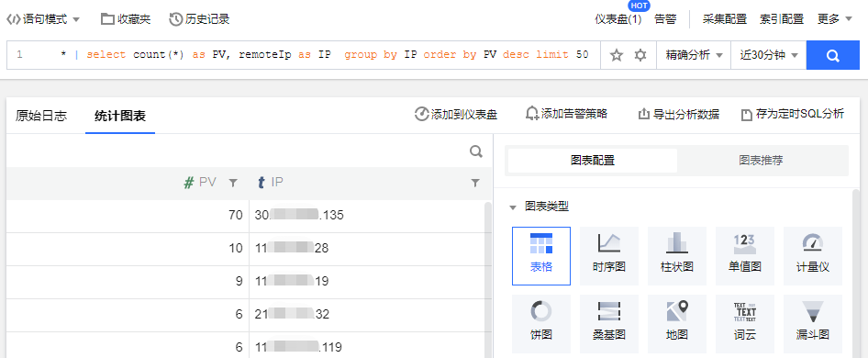
Task: Open the 精确分析 dropdown
Action: pyautogui.click(x=694, y=55)
